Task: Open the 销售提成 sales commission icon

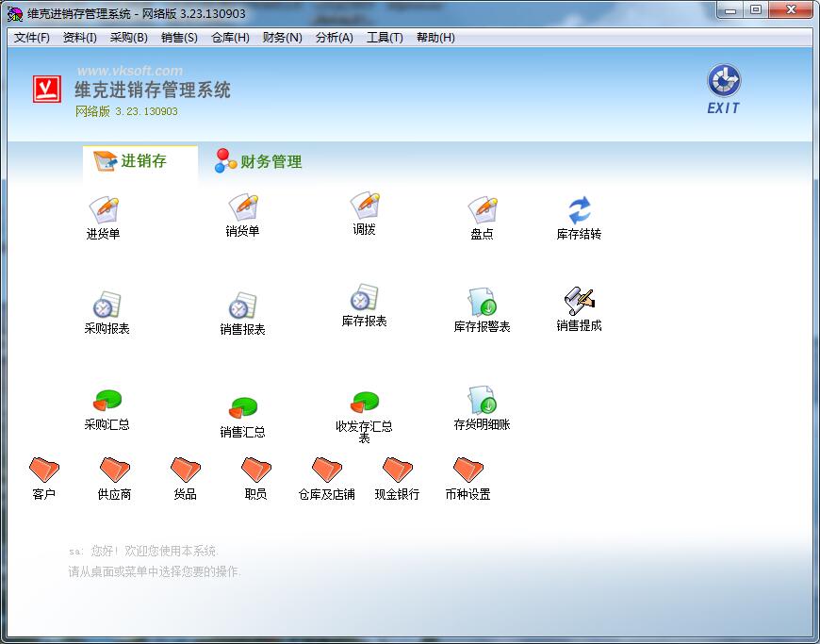Action: pos(579,309)
